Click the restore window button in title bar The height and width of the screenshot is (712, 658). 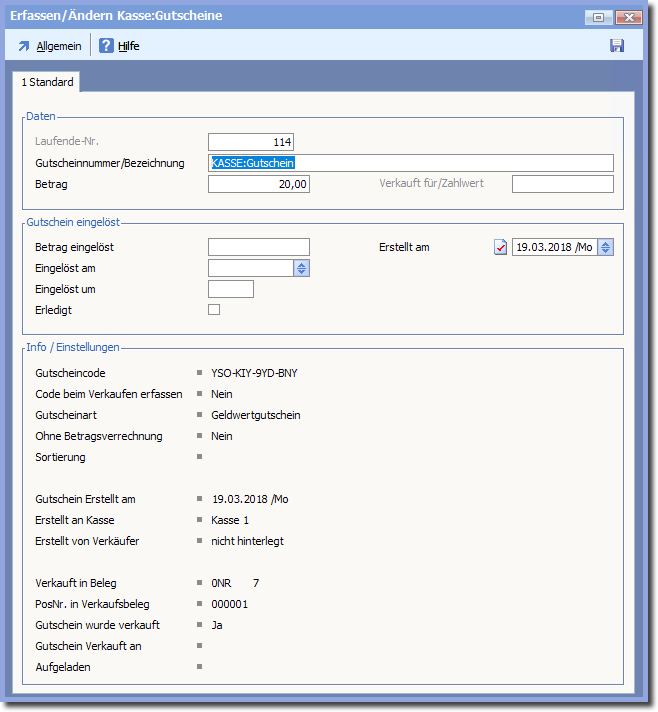tap(600, 17)
